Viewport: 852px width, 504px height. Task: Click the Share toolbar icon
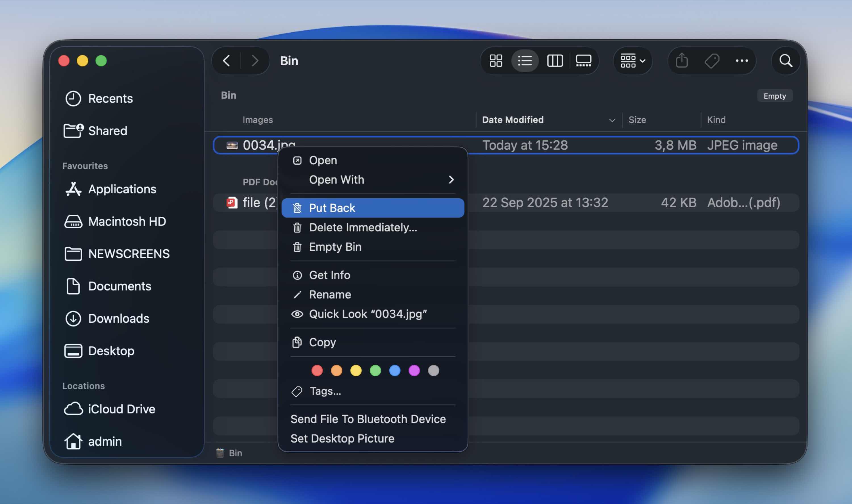pyautogui.click(x=682, y=61)
